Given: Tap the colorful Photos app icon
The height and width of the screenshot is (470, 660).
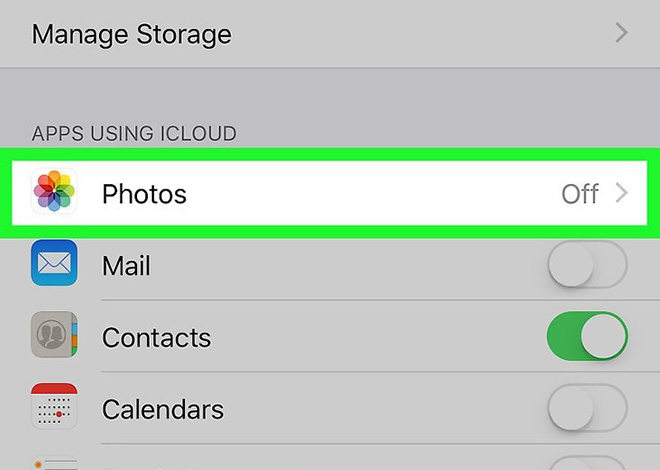Looking at the screenshot, I should pyautogui.click(x=54, y=191).
